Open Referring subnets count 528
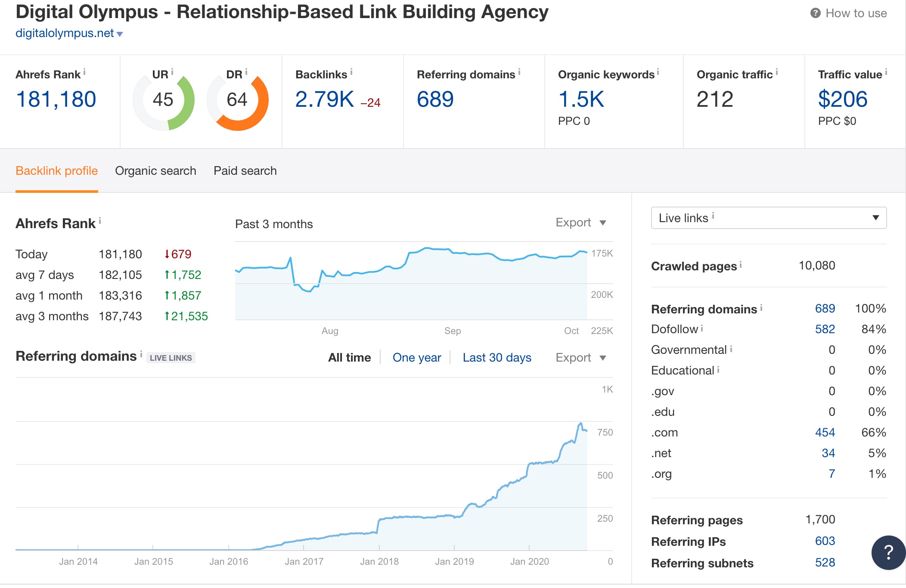This screenshot has height=588, width=906. pyautogui.click(x=825, y=563)
